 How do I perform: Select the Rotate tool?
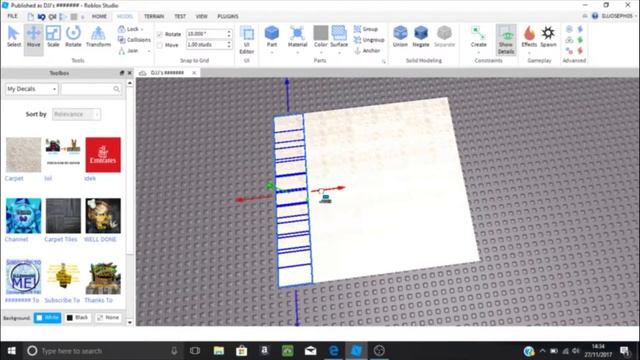73,37
